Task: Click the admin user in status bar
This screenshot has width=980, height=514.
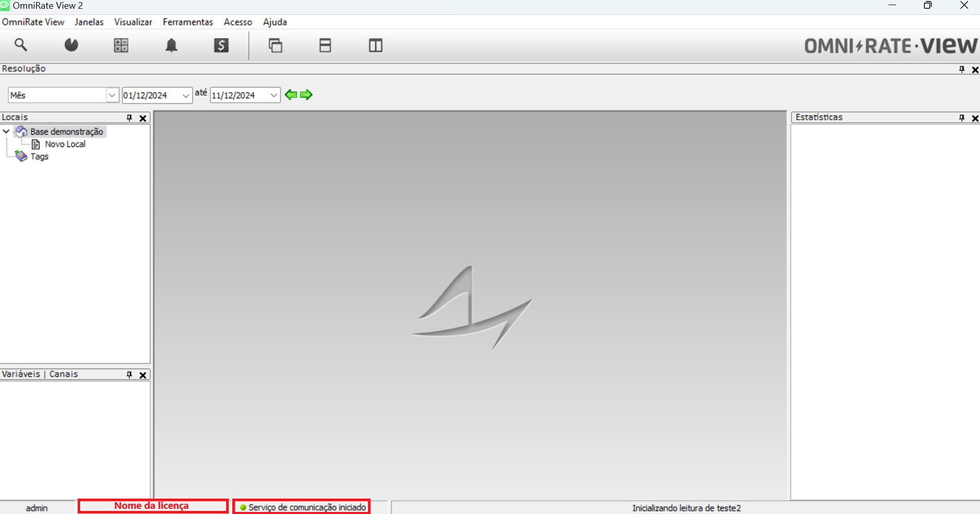Action: point(37,508)
